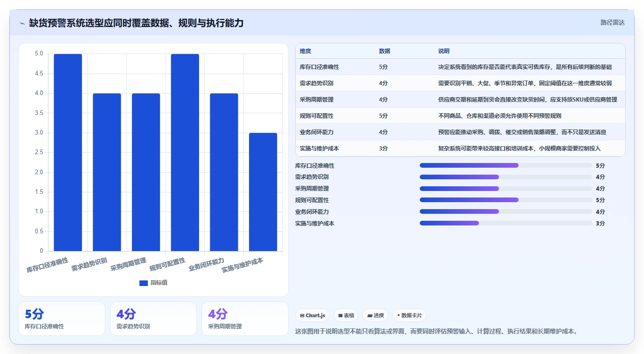Click the footnote text starting 这张图用于说明
Image resolution: width=644 pixels, height=354 pixels.
pos(437,332)
